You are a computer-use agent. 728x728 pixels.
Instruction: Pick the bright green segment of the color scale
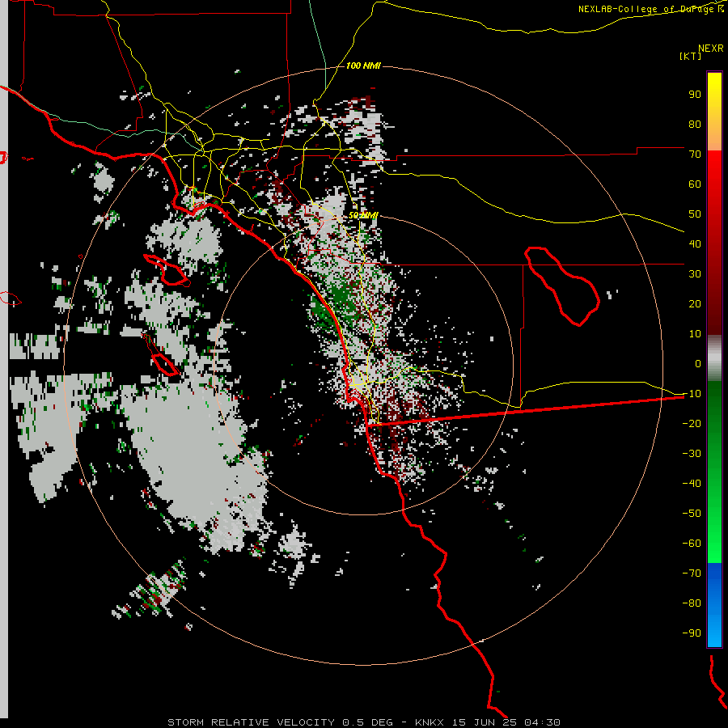(x=714, y=534)
